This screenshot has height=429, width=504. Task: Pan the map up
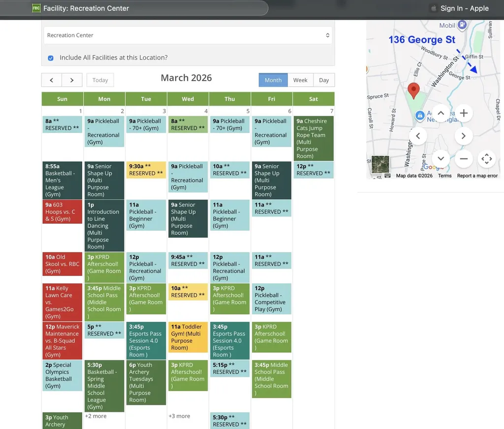coord(441,113)
